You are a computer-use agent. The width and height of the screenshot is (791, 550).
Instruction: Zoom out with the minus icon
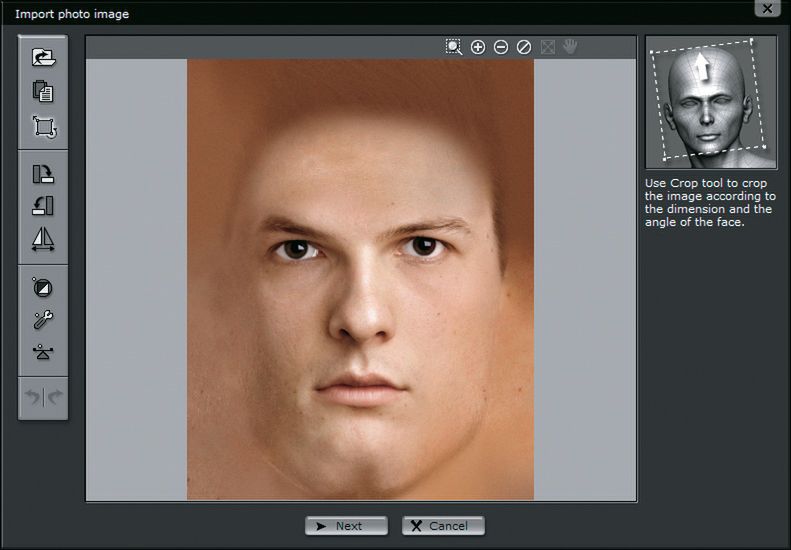click(x=501, y=47)
